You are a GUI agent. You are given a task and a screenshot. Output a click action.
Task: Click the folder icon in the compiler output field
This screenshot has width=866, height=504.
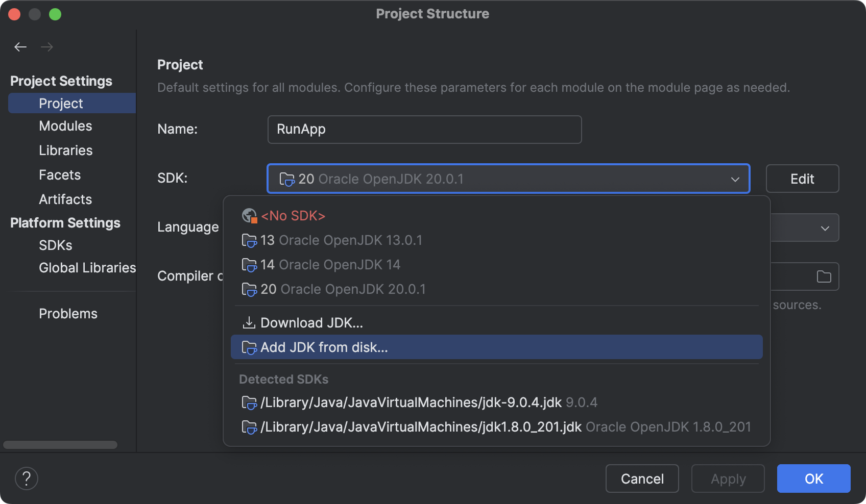click(823, 276)
